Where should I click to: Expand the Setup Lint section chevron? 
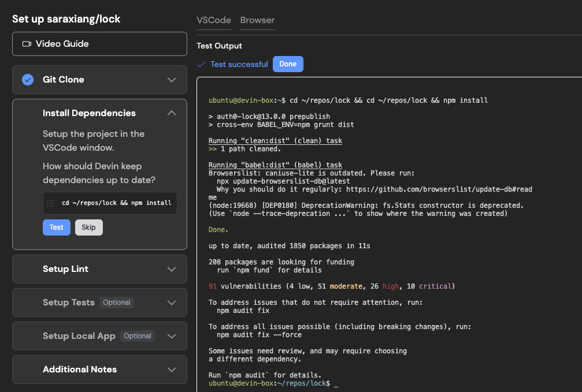pos(172,269)
